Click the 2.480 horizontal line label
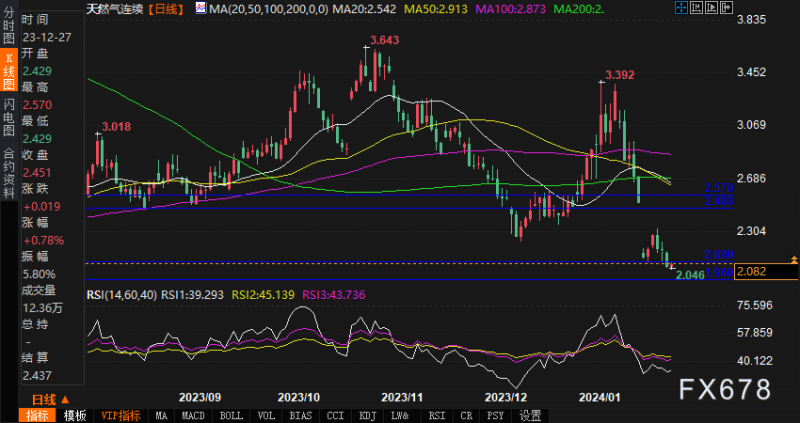The width and height of the screenshot is (800, 423). coord(719,201)
